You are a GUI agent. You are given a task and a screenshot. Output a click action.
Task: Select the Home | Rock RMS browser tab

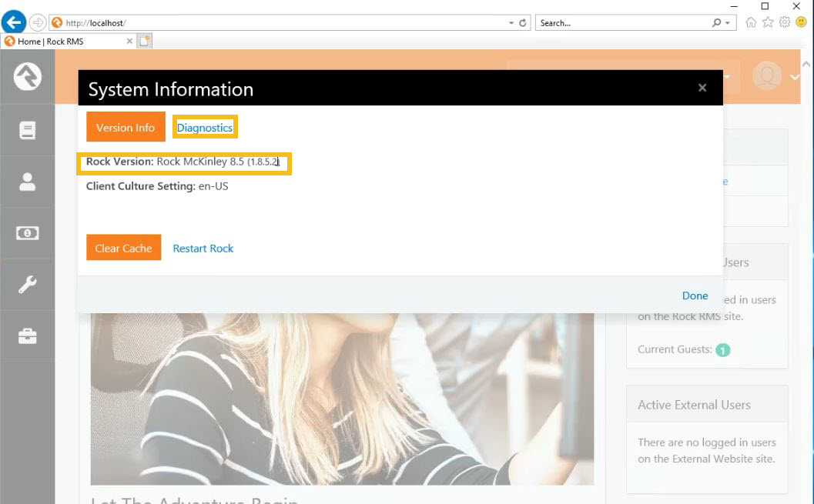tap(68, 41)
